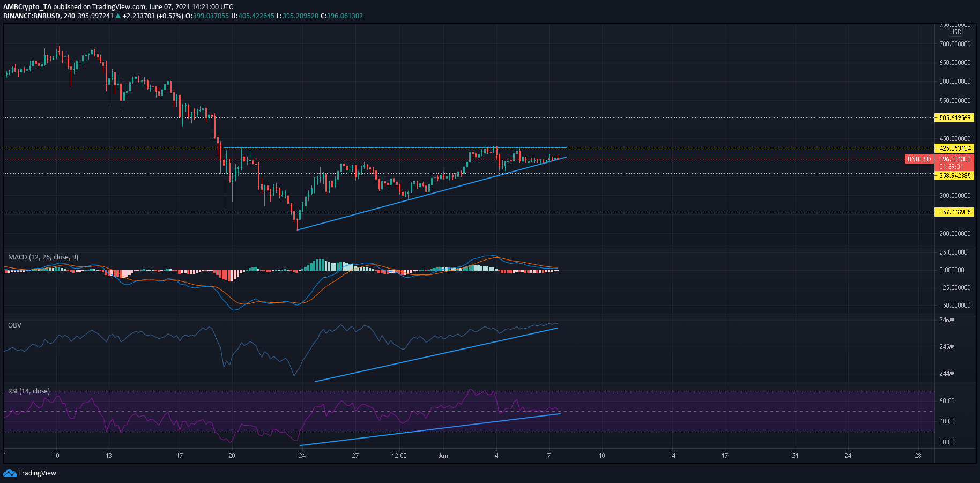The height and width of the screenshot is (483, 980).
Task: Click the MACD (12, 26, close, 9) label
Action: pyautogui.click(x=43, y=257)
